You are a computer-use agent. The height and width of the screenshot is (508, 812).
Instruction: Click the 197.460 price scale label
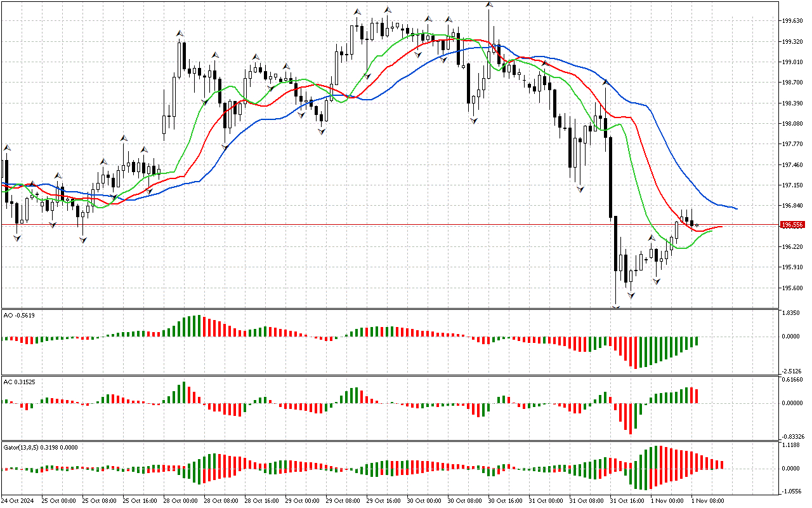click(x=793, y=165)
